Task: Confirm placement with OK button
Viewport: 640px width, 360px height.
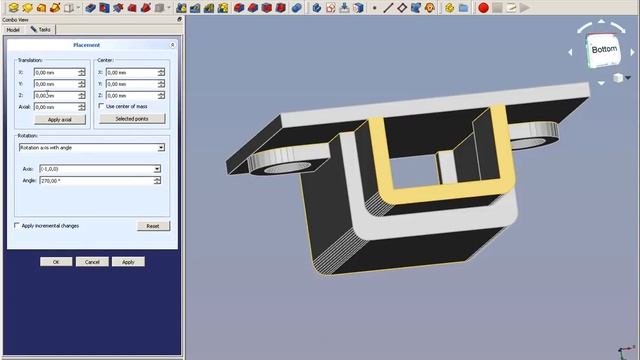Action: coord(56,262)
